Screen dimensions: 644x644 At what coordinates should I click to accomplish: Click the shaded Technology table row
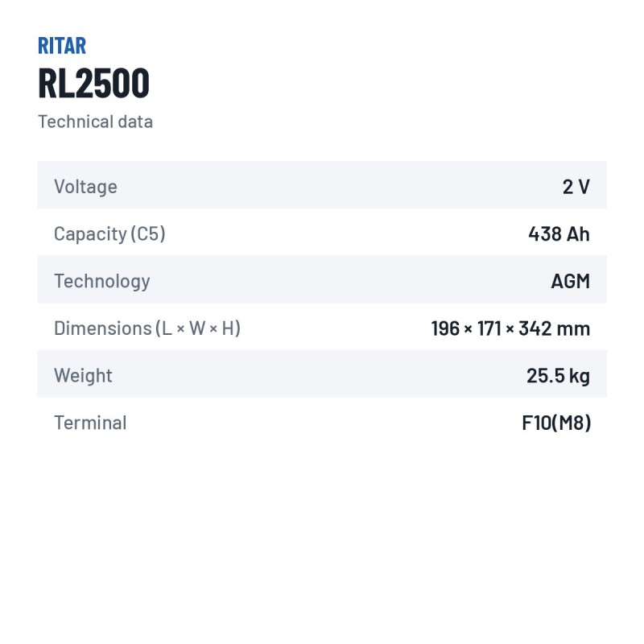(322, 279)
